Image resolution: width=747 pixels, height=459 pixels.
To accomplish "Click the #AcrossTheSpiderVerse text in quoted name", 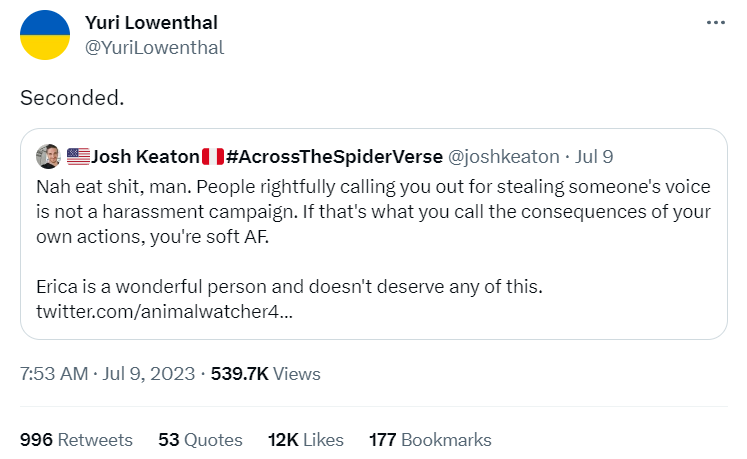I will tap(332, 156).
